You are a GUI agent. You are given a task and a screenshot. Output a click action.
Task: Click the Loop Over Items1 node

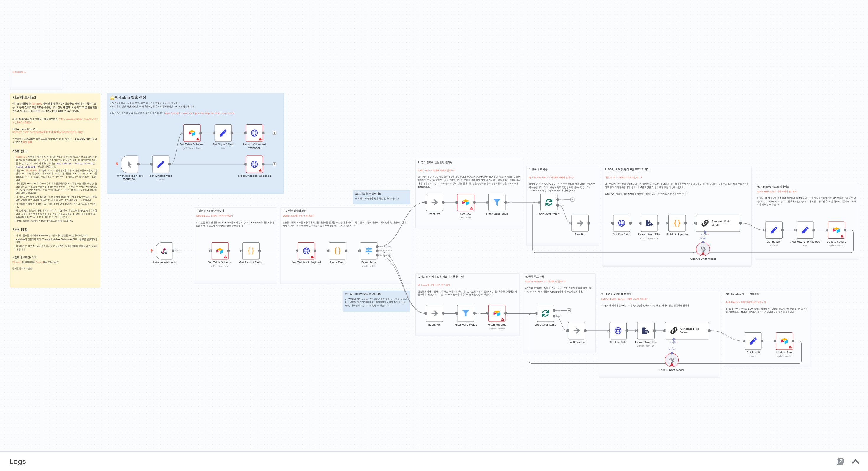click(x=549, y=202)
